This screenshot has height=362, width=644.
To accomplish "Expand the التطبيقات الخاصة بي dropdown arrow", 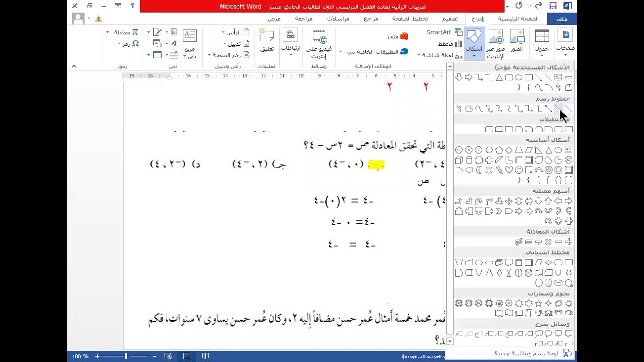I will point(341,52).
